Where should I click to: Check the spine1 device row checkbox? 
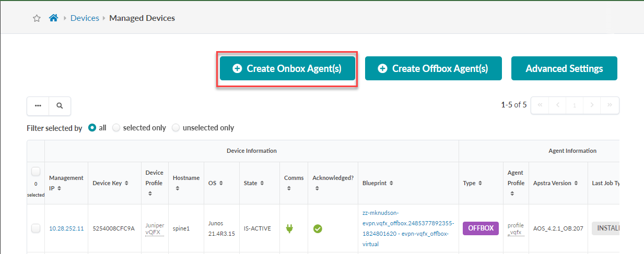[36, 228]
